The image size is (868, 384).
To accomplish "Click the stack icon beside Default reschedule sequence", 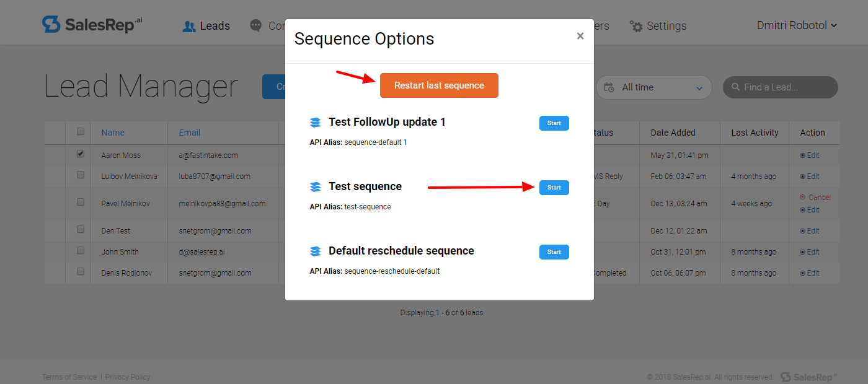I will pos(316,251).
